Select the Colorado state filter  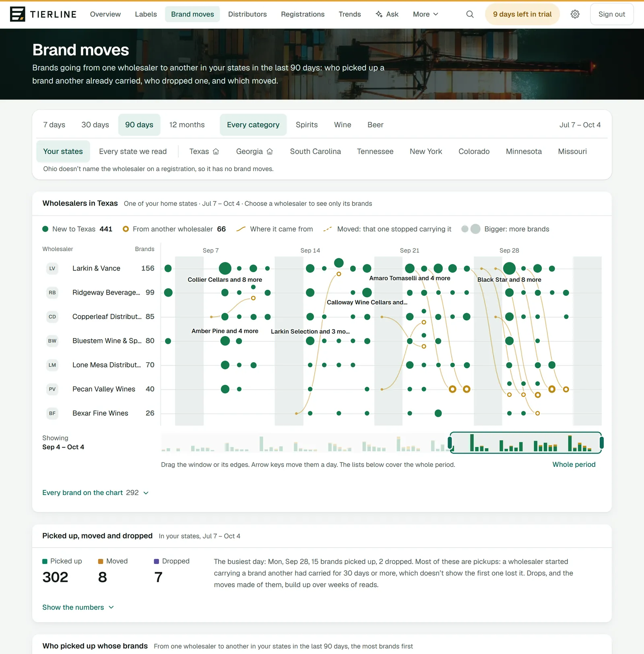click(474, 151)
